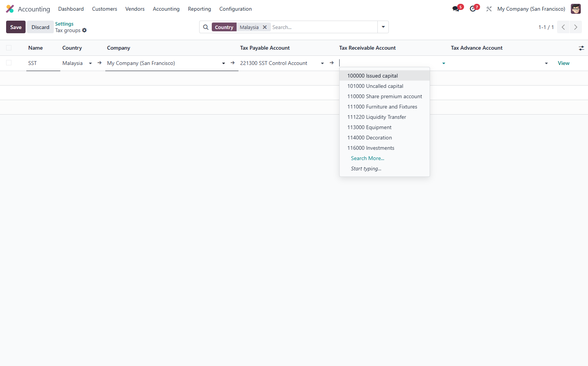Follow the Settings breadcrumb link

pos(64,24)
